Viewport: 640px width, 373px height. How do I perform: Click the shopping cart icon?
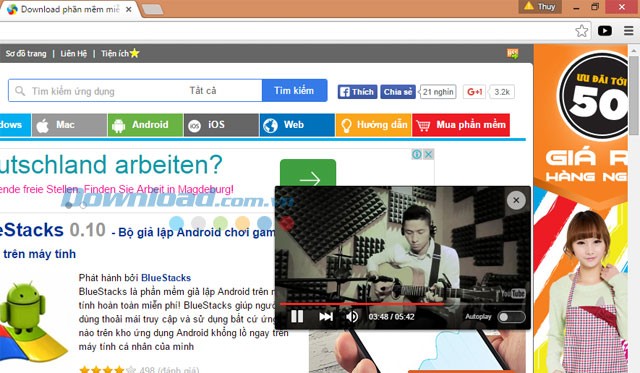point(423,126)
